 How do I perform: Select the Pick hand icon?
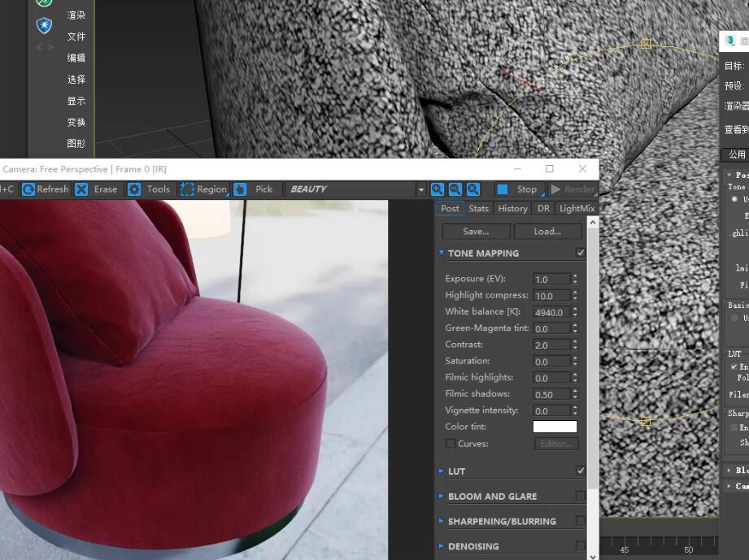tap(240, 189)
